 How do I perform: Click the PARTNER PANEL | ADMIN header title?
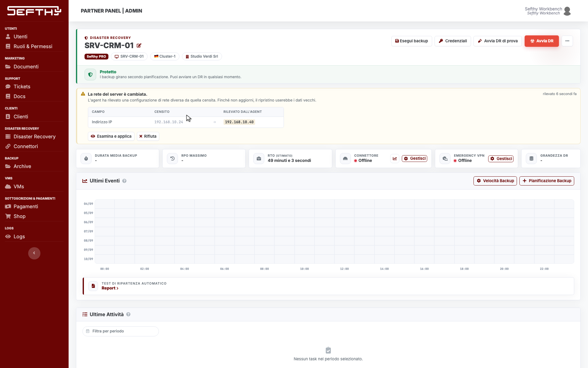pos(111,11)
